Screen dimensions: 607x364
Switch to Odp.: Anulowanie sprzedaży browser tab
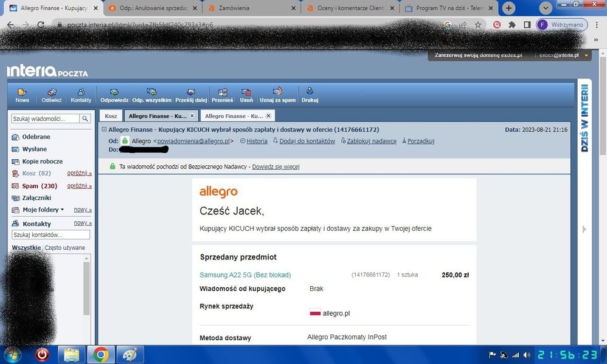click(x=153, y=8)
